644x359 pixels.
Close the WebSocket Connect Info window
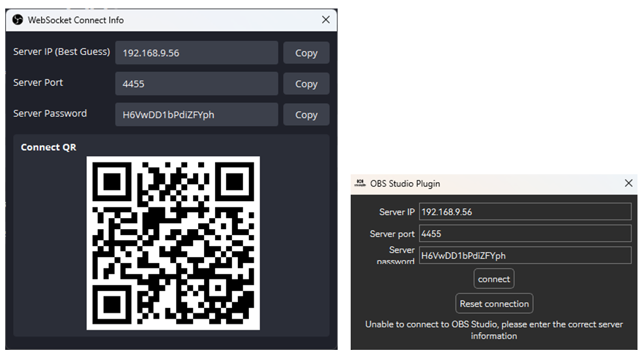(326, 20)
